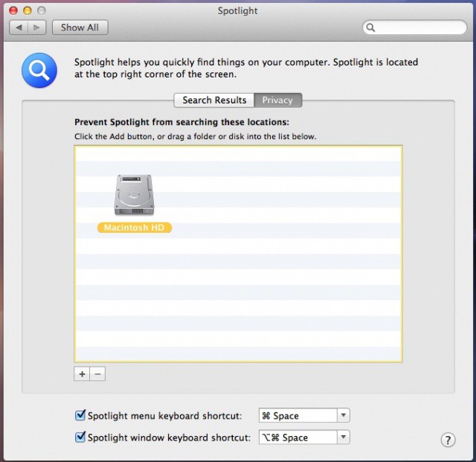This screenshot has width=476, height=462.
Task: Click the ⌘ Space combo box field
Action: tap(297, 416)
